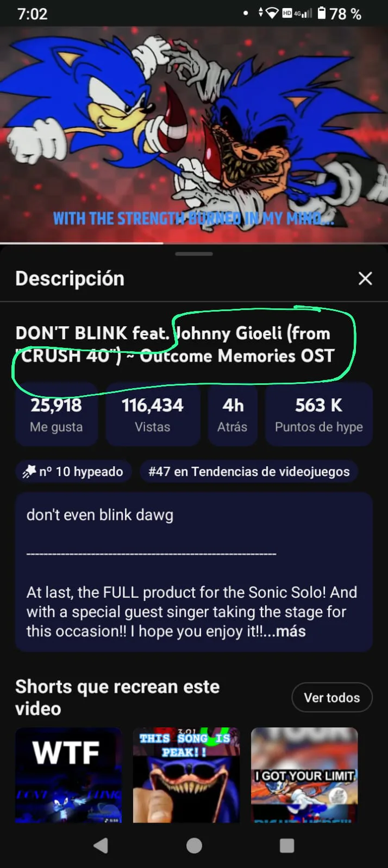Tap the 25,918 Me gusta stat box
The image size is (388, 868).
click(x=56, y=415)
